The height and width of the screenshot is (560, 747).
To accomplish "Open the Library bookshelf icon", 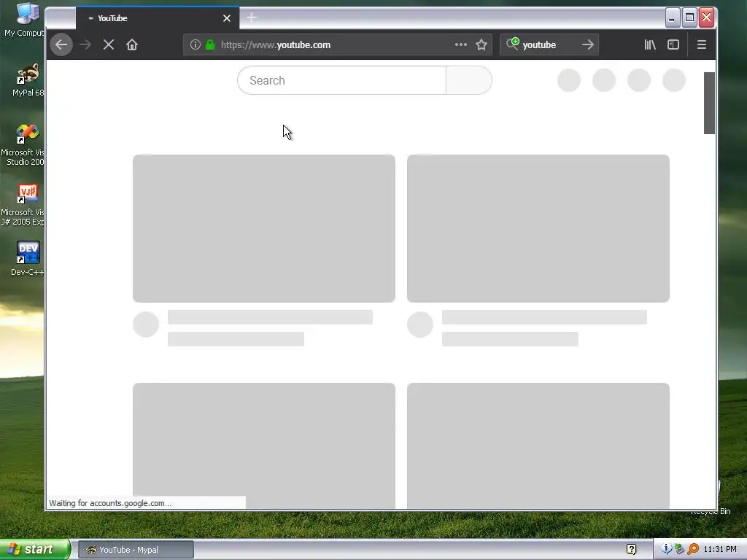I will click(x=650, y=44).
